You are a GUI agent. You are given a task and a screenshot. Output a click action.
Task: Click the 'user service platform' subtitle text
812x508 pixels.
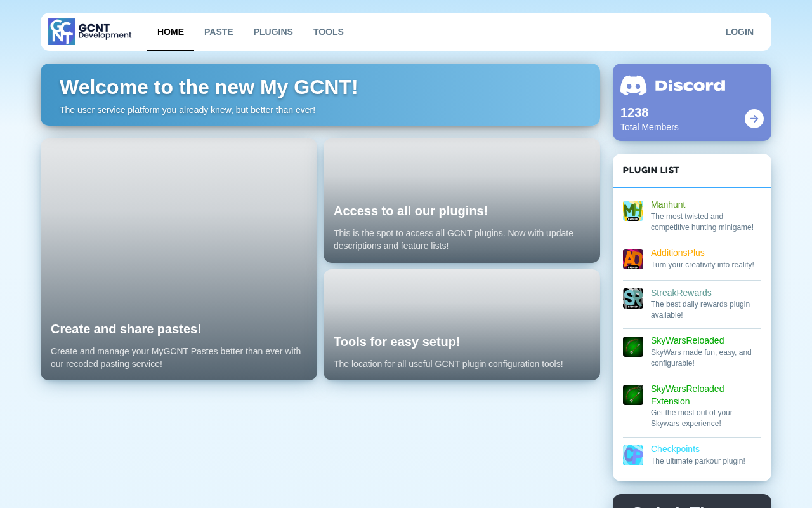pos(187,110)
